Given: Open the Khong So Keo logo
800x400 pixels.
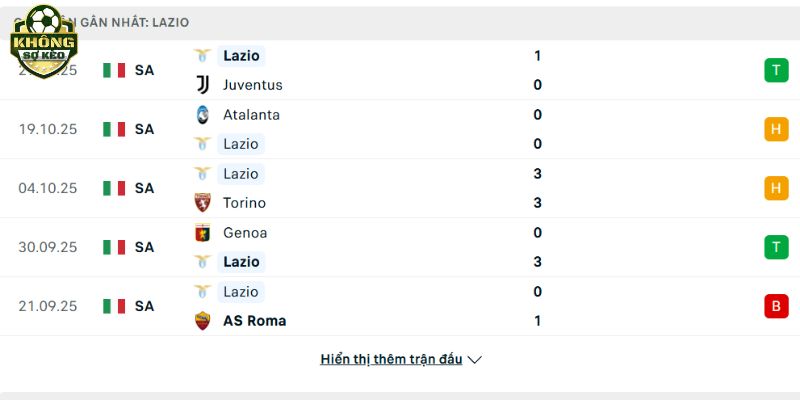Looking at the screenshot, I should click(43, 36).
